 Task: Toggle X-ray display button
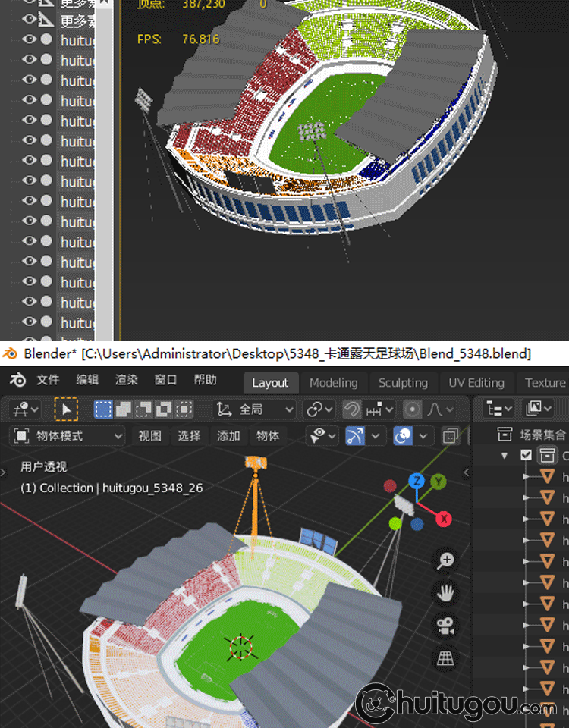point(450,436)
